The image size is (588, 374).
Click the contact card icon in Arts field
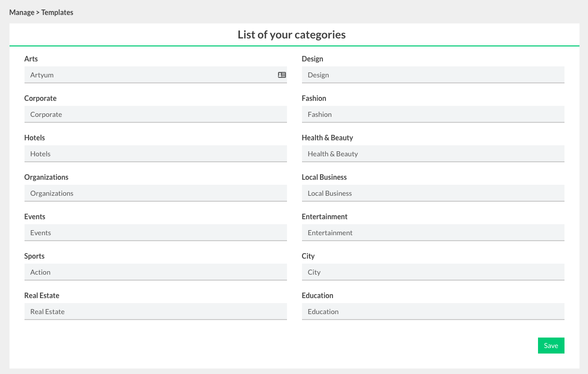click(282, 75)
